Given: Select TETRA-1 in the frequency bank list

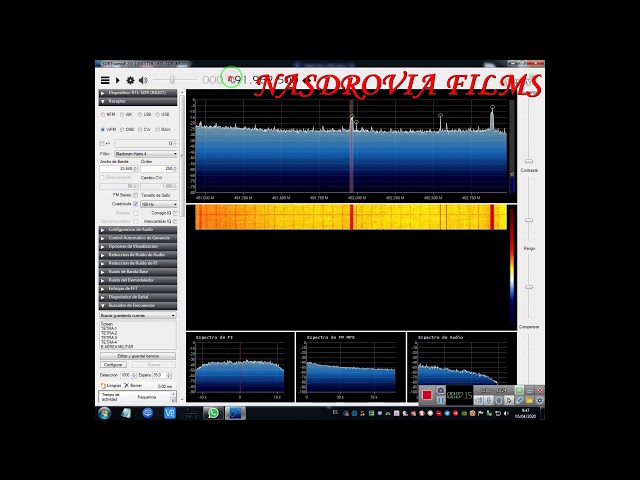Looking at the screenshot, I should [109, 329].
